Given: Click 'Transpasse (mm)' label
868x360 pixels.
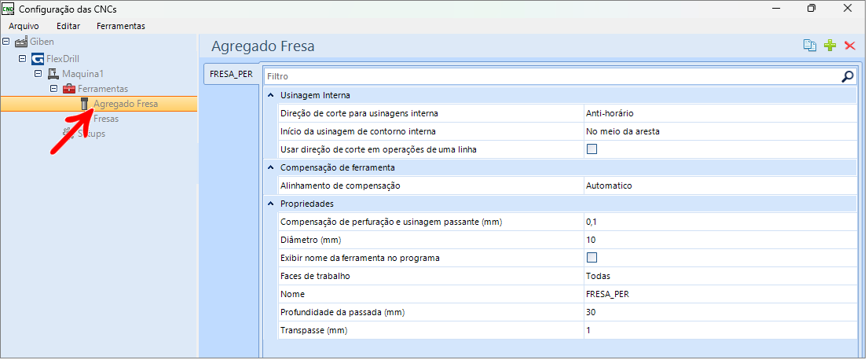Looking at the screenshot, I should click(316, 330).
